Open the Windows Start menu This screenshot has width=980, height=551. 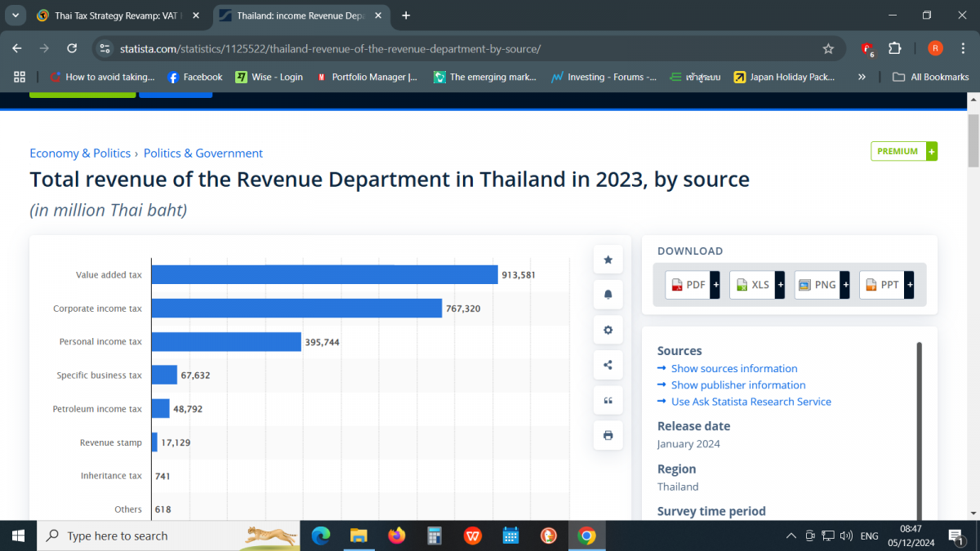[x=18, y=535]
